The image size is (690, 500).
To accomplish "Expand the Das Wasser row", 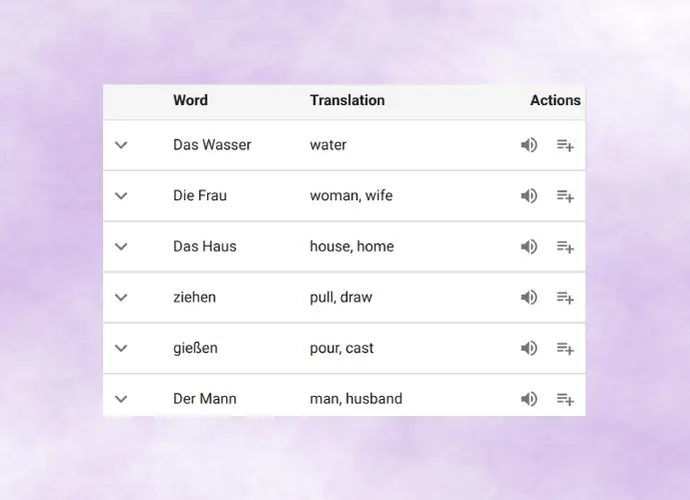I will click(x=121, y=145).
